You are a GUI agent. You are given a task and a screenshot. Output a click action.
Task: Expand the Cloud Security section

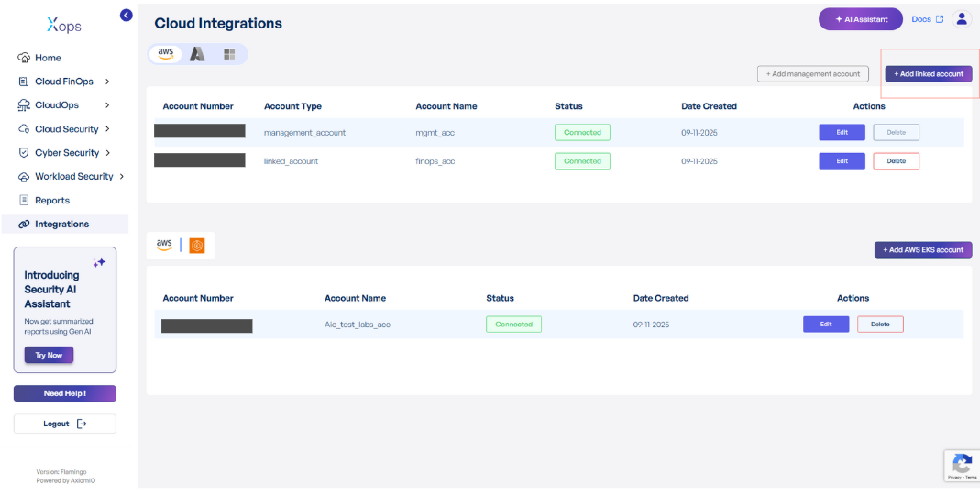click(x=107, y=129)
